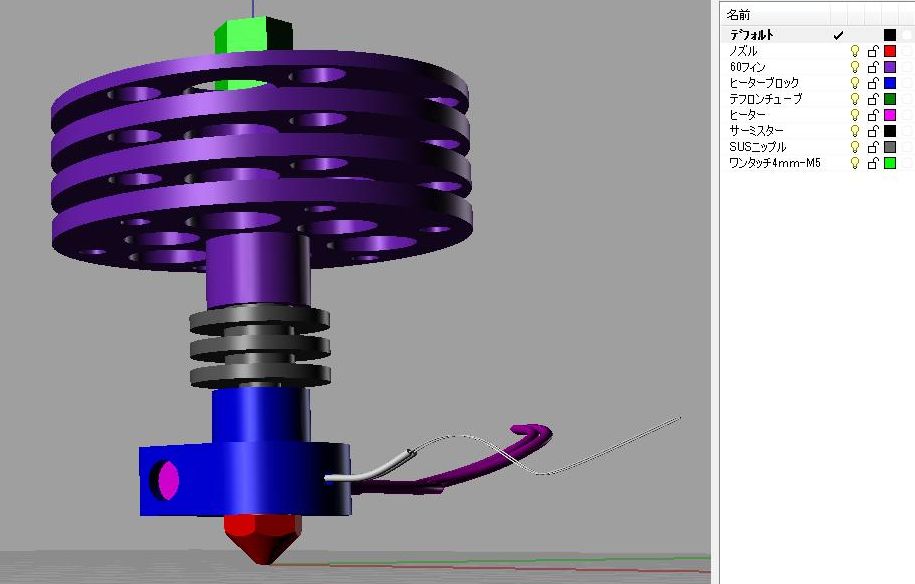Pick the red nozzle cone in the viewport
The width and height of the screenshot is (915, 584).
click(263, 538)
